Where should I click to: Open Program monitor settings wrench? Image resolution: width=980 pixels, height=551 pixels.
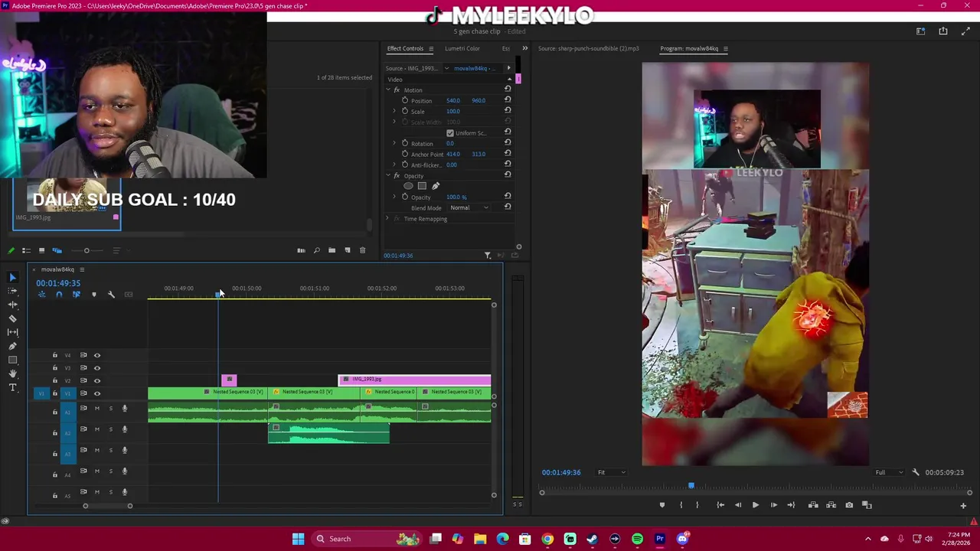(915, 472)
